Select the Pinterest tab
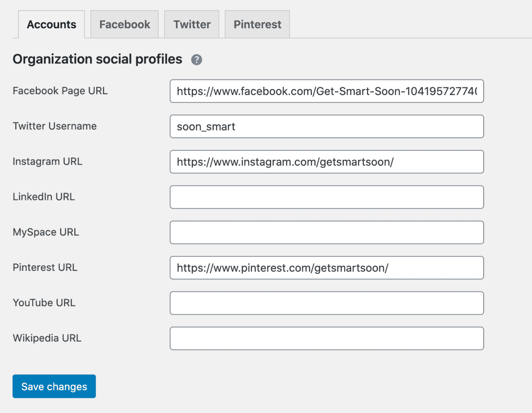 pyautogui.click(x=257, y=25)
